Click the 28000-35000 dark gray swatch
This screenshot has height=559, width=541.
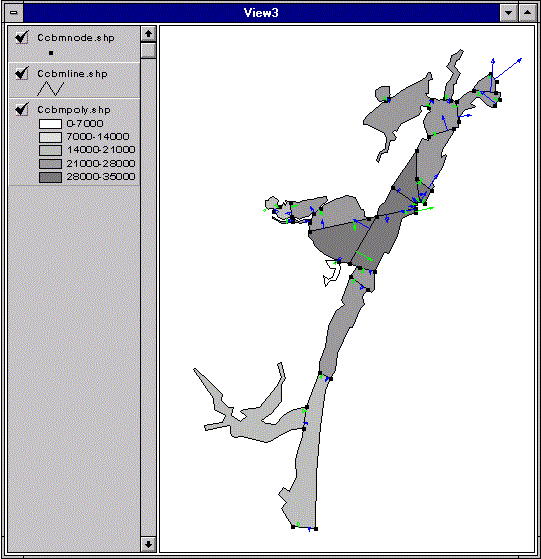tap(50, 177)
